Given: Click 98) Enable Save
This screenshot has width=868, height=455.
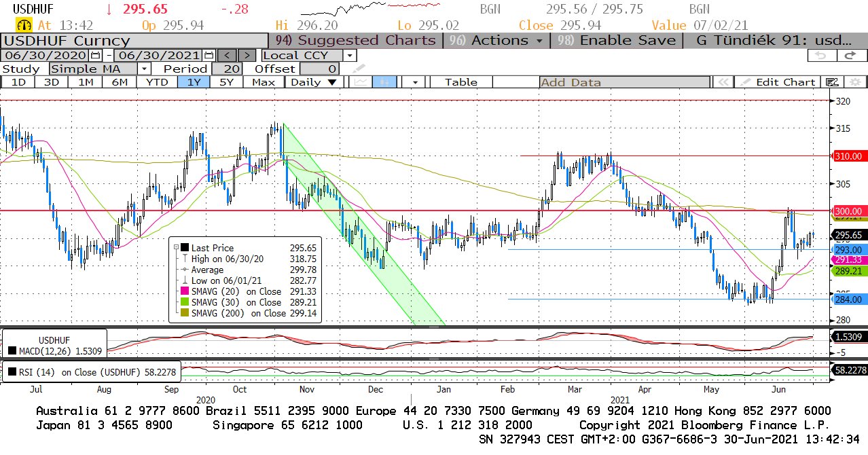Looking at the screenshot, I should click(x=617, y=40).
